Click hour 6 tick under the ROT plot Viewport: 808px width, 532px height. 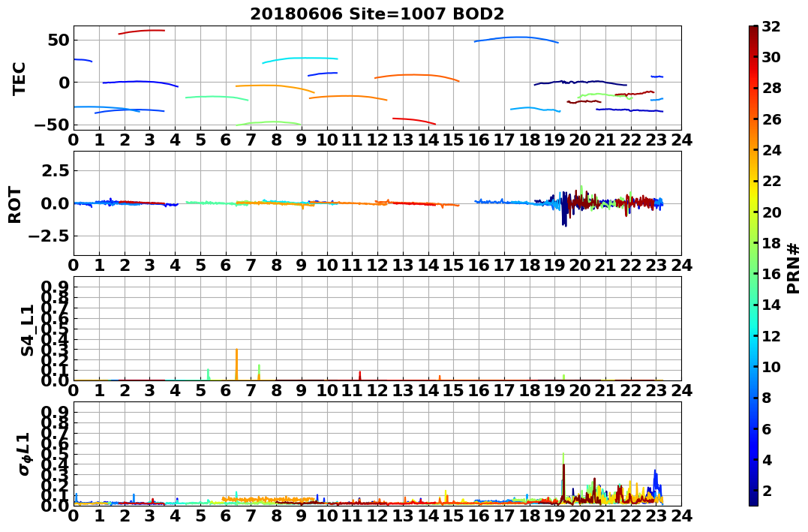point(226,265)
